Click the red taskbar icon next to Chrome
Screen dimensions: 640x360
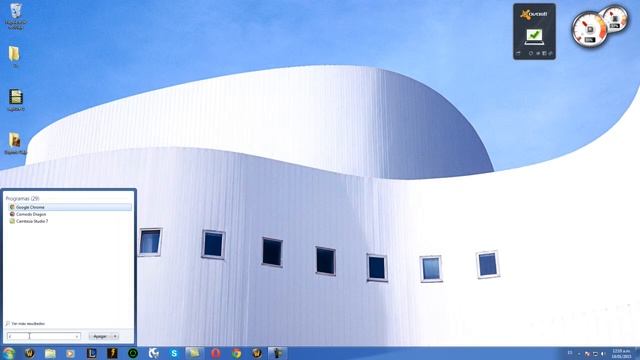point(216,353)
